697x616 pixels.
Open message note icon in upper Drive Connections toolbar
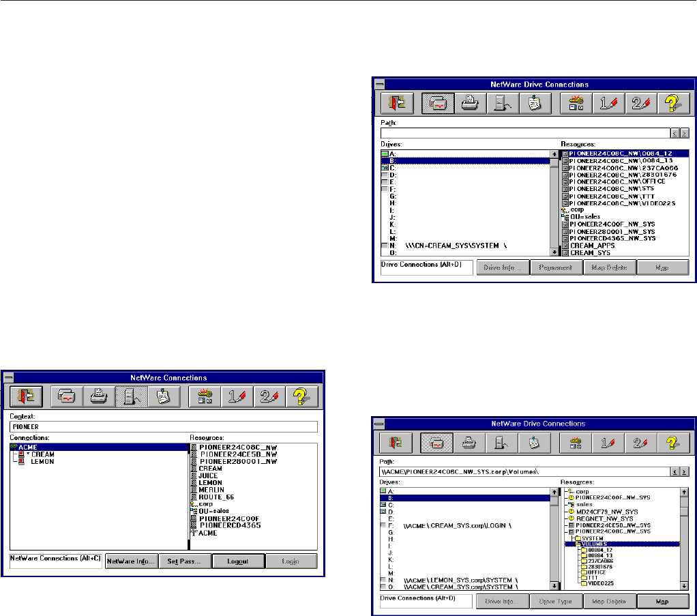535,103
